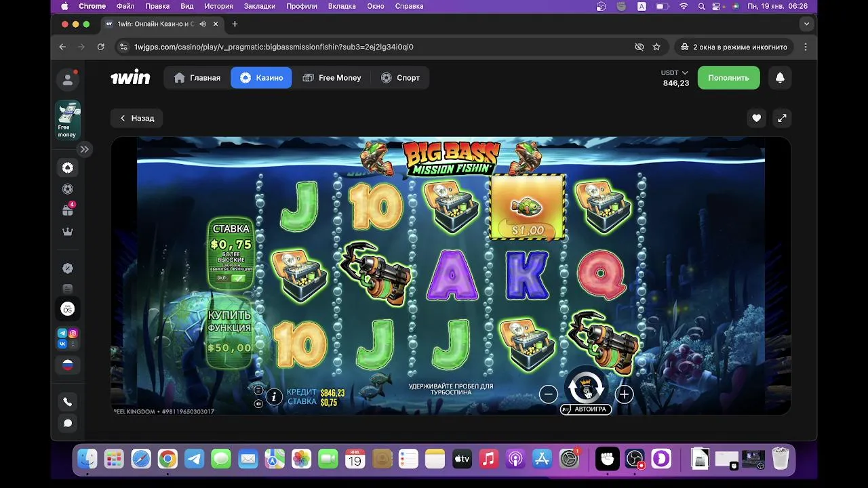
Task: Open the crown VIP icon in sidebar
Action: [68, 232]
